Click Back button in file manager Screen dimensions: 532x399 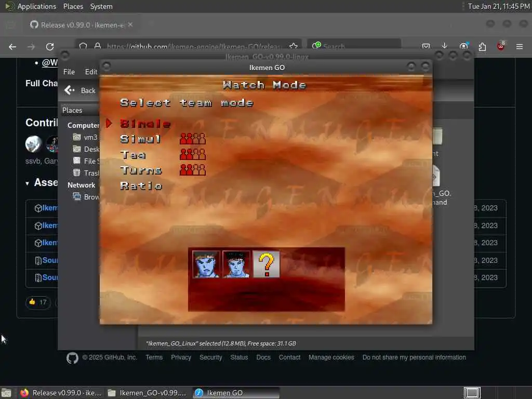tap(80, 90)
